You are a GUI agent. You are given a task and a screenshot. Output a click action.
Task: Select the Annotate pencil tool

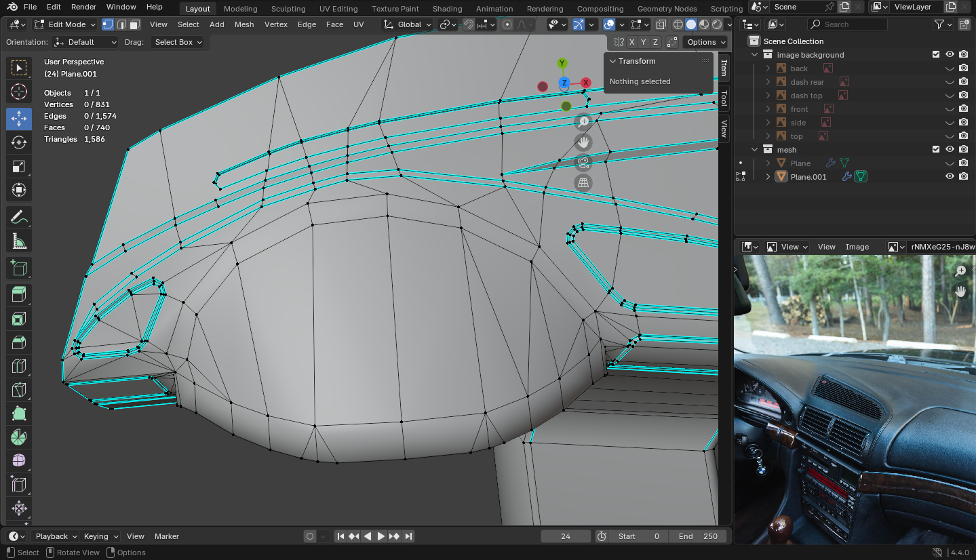click(19, 218)
